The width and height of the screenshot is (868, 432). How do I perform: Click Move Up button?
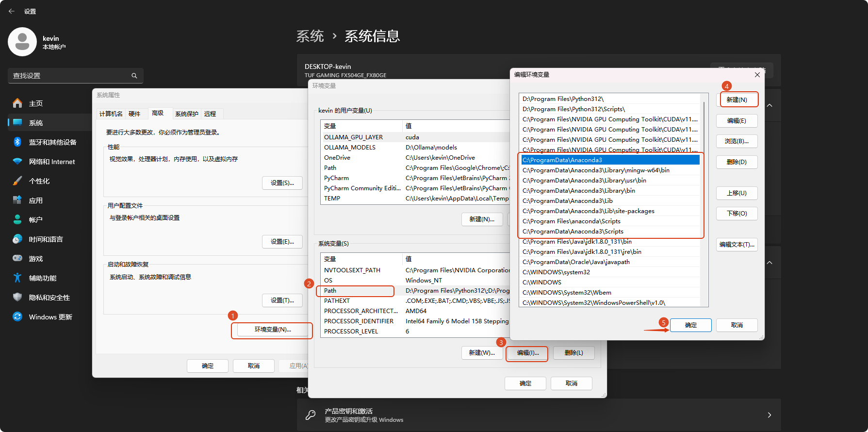(737, 193)
